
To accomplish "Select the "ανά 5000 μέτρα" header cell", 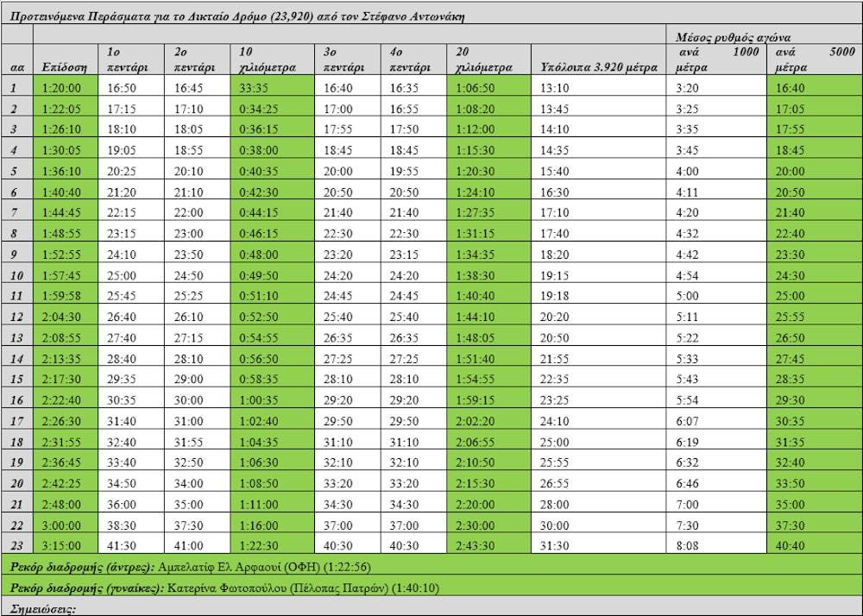I will (x=811, y=60).
